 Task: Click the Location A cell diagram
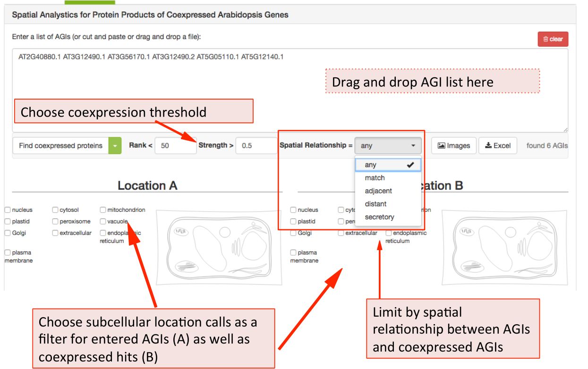pos(219,248)
